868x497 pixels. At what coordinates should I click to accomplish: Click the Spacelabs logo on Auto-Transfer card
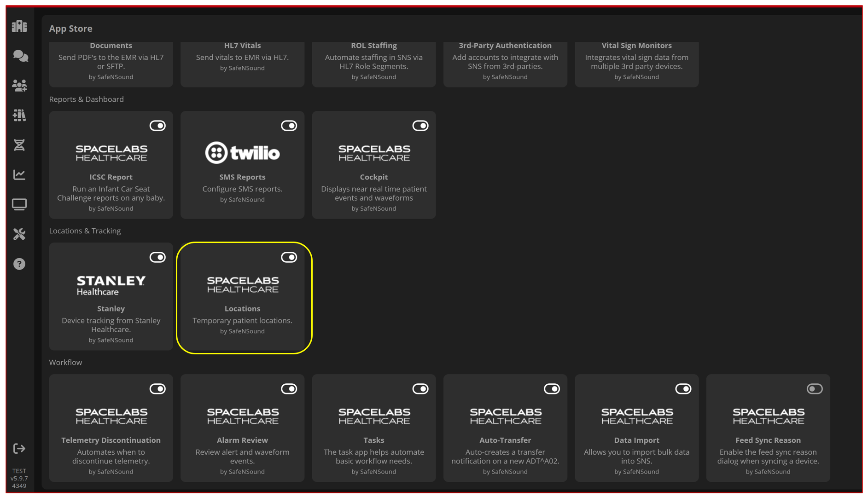506,416
